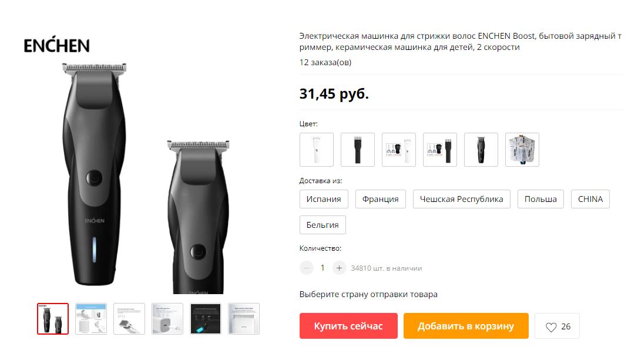This screenshot has width=628, height=364.
Task: Click the Купить сейчас button
Action: 348,326
